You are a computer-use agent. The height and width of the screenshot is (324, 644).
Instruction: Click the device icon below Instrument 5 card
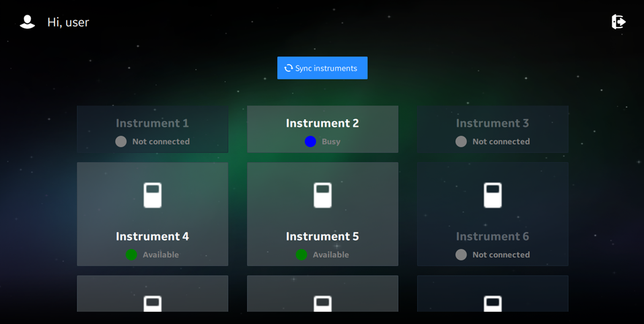[x=323, y=303]
